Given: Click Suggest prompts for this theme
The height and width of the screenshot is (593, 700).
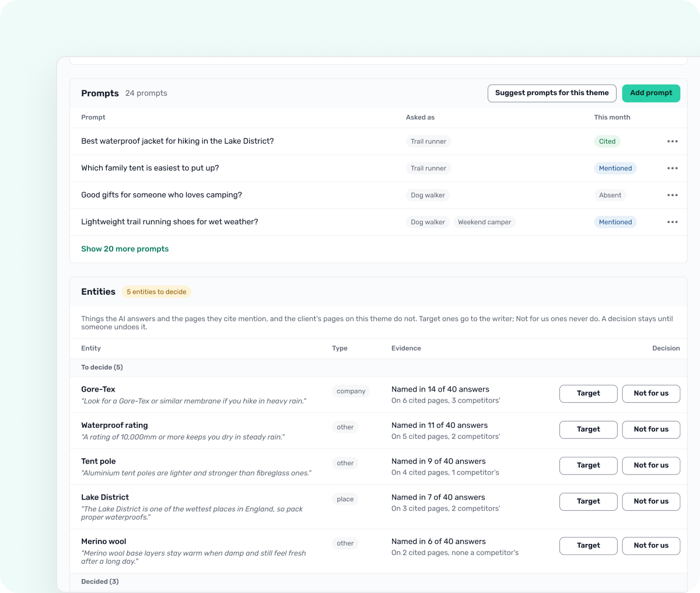Looking at the screenshot, I should point(552,93).
